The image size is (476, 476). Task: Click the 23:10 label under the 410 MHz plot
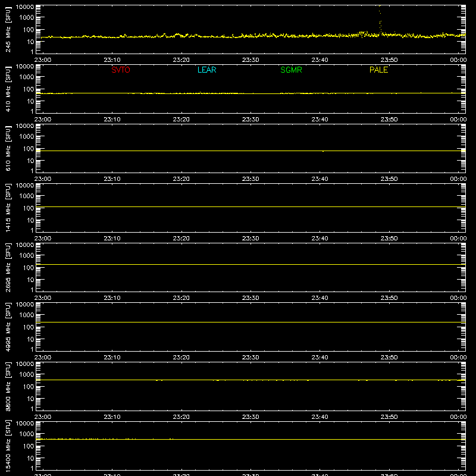coord(112,120)
